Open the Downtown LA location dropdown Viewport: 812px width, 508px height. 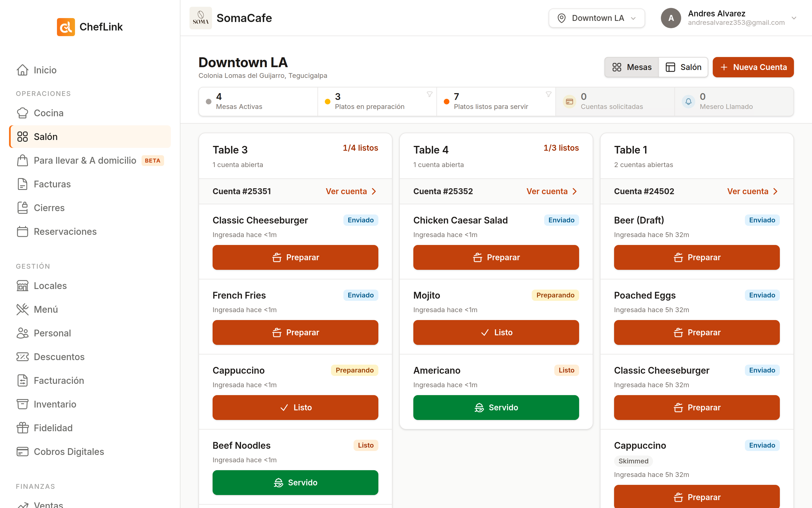click(x=597, y=18)
